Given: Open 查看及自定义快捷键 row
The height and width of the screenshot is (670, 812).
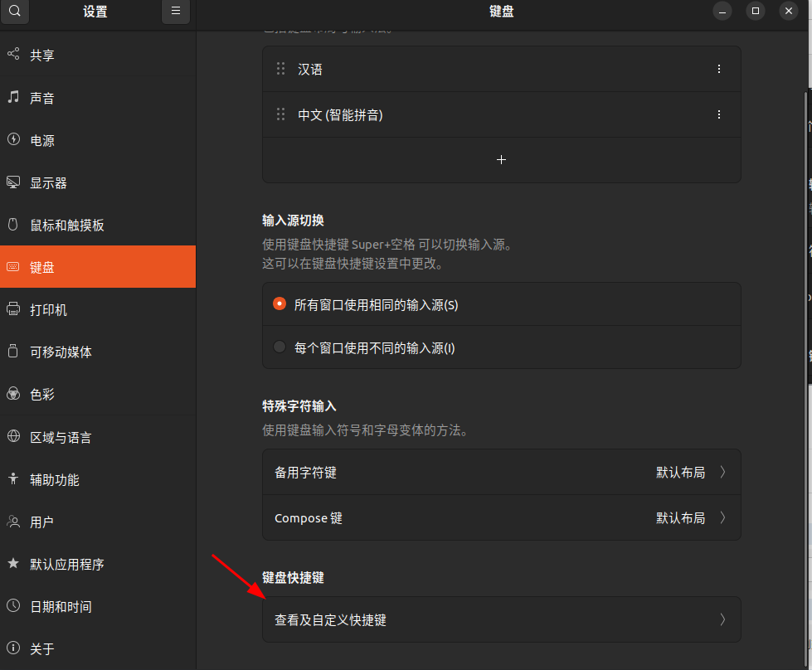Looking at the screenshot, I should (501, 619).
